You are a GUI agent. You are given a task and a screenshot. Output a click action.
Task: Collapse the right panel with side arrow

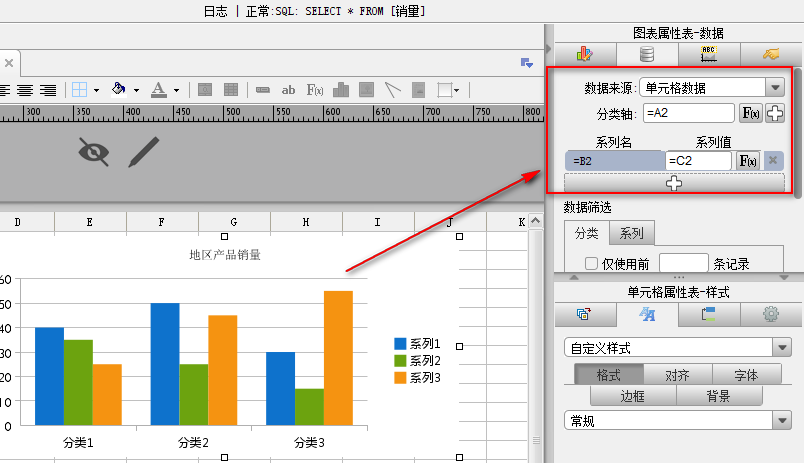[x=549, y=49]
